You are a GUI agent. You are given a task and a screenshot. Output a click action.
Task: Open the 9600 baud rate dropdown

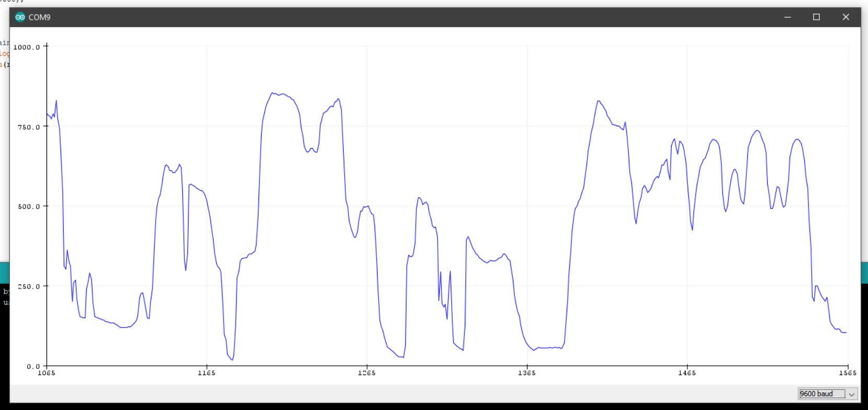(x=827, y=394)
